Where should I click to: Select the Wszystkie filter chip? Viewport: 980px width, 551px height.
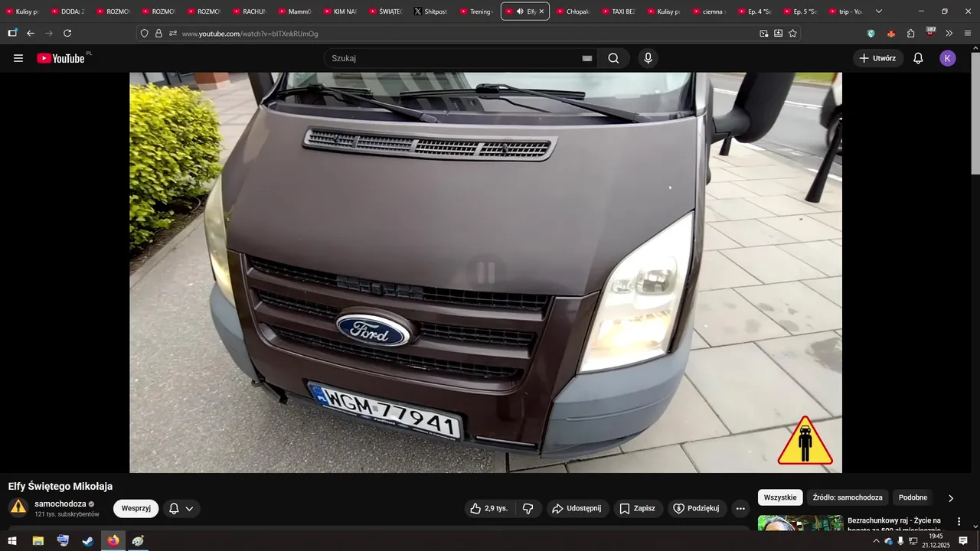pyautogui.click(x=780, y=497)
